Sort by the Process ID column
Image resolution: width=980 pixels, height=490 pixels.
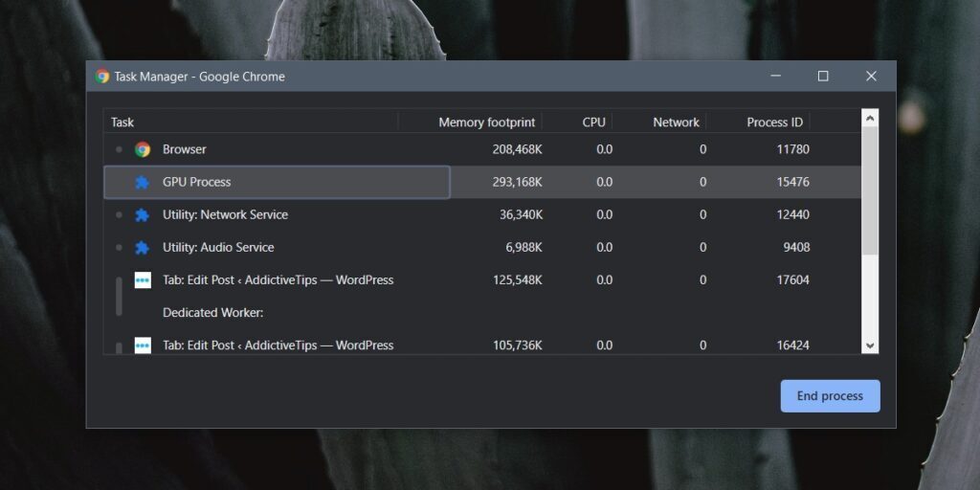(774, 122)
